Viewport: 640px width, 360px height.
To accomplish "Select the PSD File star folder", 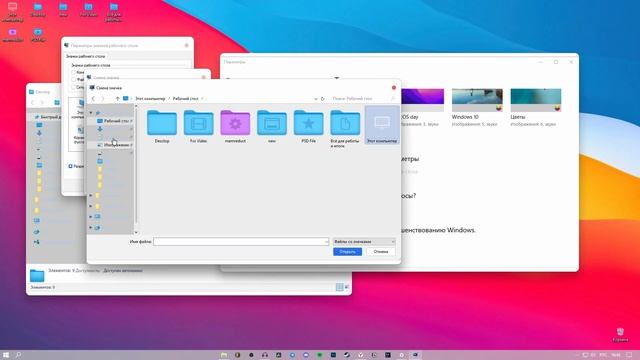I will click(x=309, y=126).
